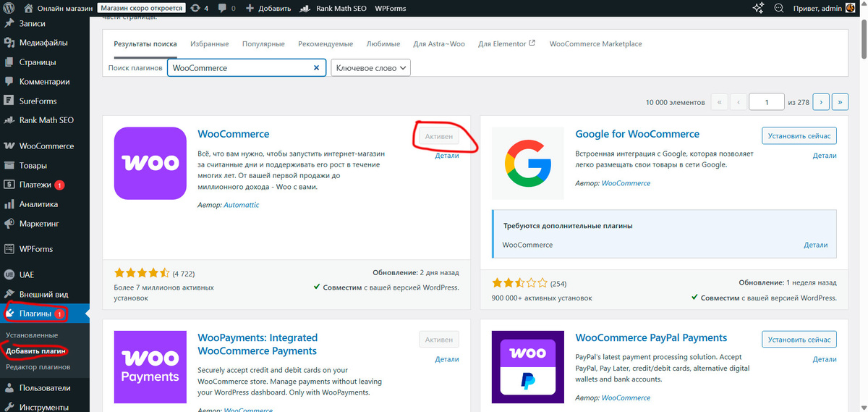
Task: Click the sparkle AI icon in admin bar
Action: click(759, 8)
